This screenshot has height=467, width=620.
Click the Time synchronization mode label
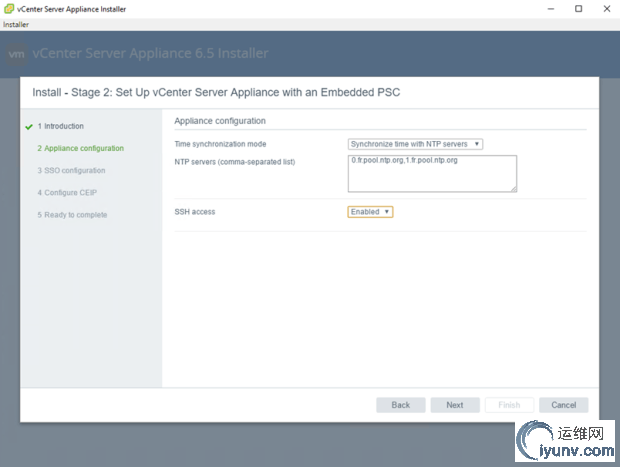tap(220, 144)
